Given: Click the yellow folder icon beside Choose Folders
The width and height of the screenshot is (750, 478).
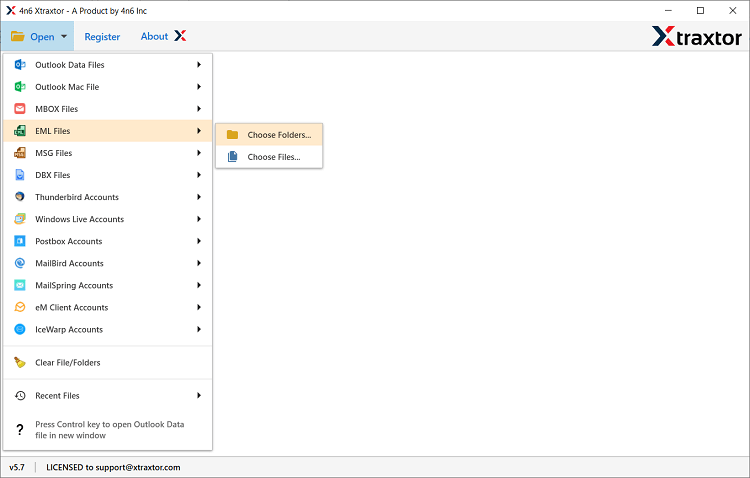Looking at the screenshot, I should click(232, 134).
